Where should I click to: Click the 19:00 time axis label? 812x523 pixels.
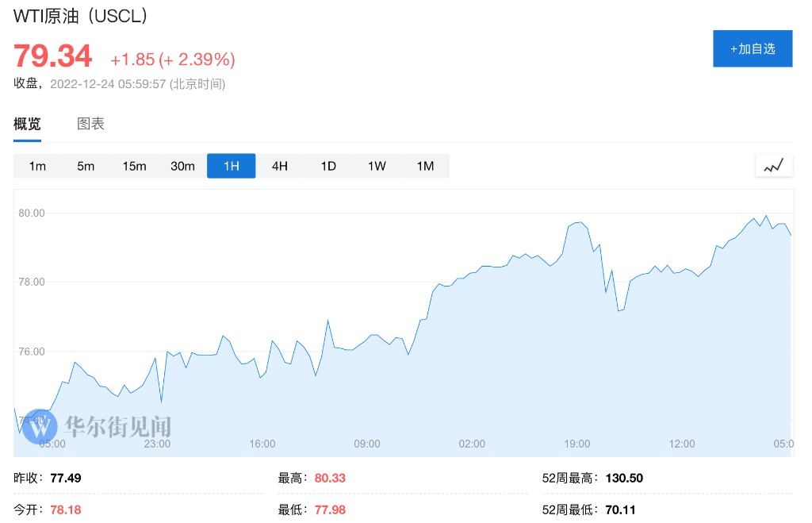point(576,444)
